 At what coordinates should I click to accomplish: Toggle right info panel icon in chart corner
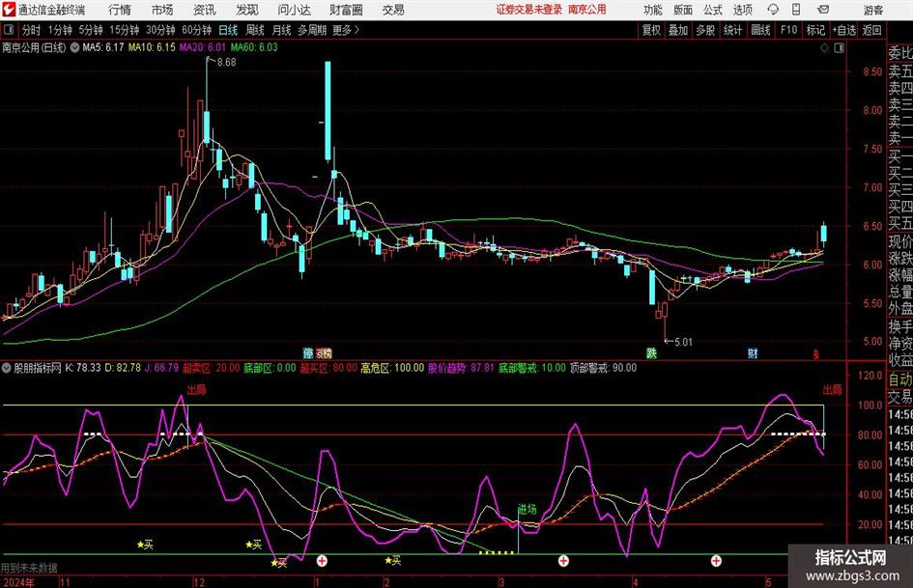coord(839,48)
